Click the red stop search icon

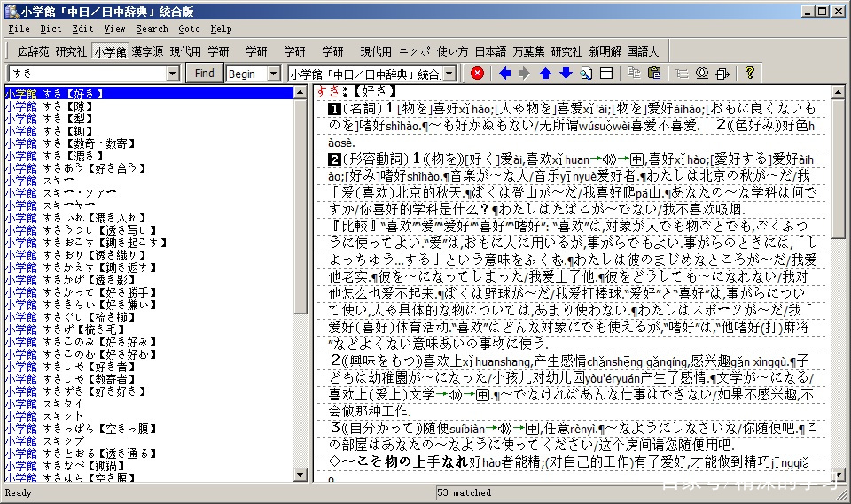pyautogui.click(x=477, y=74)
